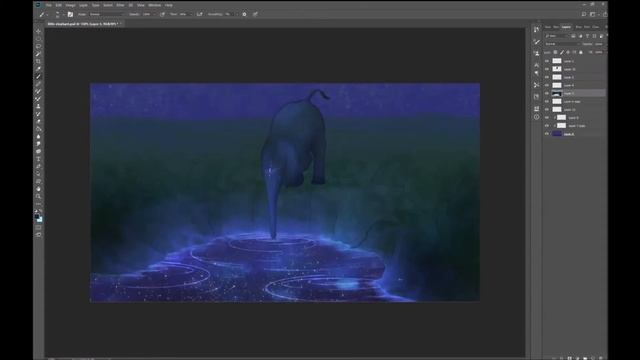Open the Layer menu
Screen dimensions: 640x360
[83, 5]
